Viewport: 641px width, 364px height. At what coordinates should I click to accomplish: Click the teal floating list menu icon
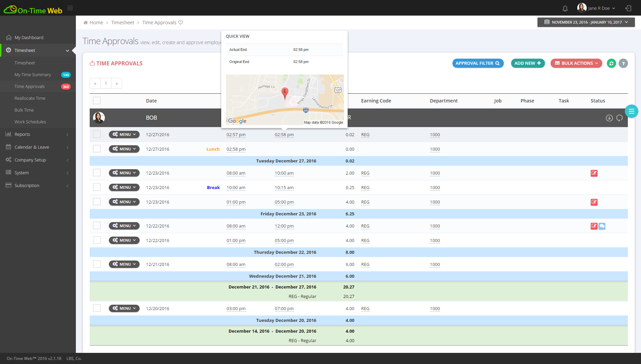click(631, 111)
